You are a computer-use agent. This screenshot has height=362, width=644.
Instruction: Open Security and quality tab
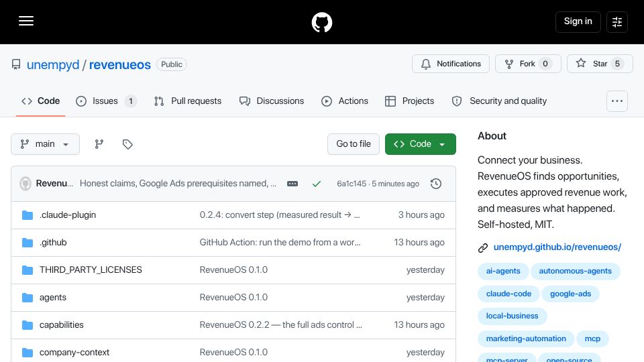tap(499, 101)
